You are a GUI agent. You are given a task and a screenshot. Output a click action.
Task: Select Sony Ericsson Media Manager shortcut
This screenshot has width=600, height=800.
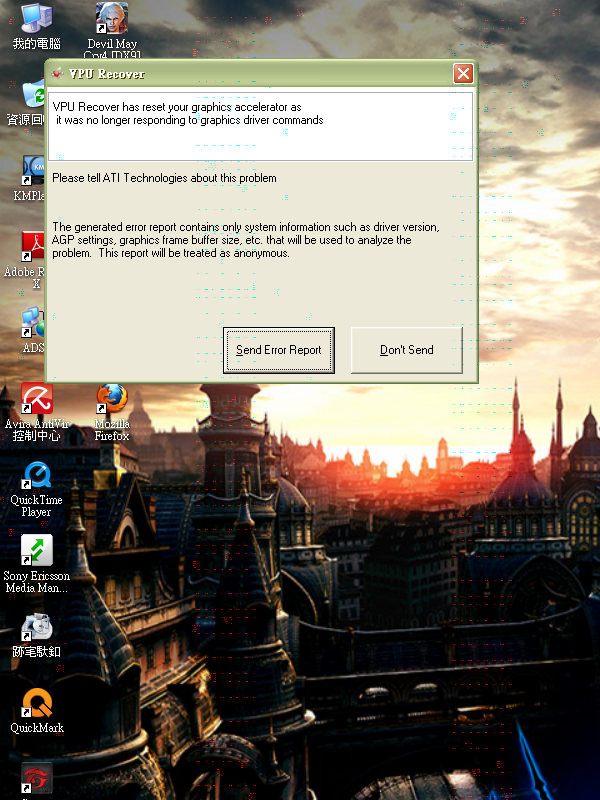click(36, 563)
